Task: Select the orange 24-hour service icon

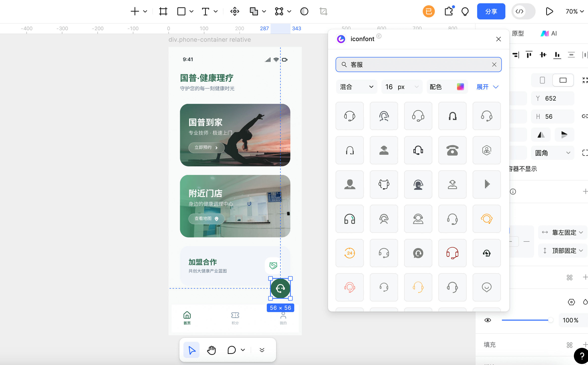Action: [x=350, y=253]
